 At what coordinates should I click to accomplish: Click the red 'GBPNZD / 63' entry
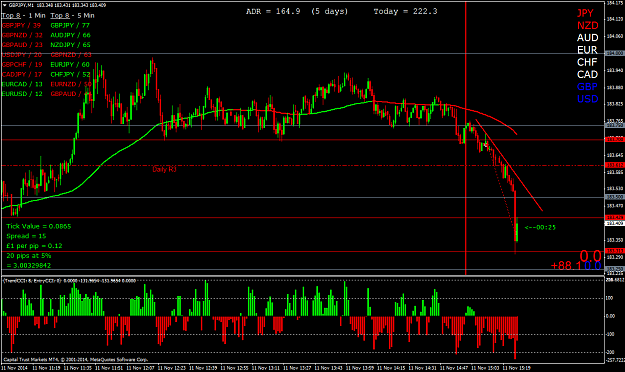click(x=71, y=55)
